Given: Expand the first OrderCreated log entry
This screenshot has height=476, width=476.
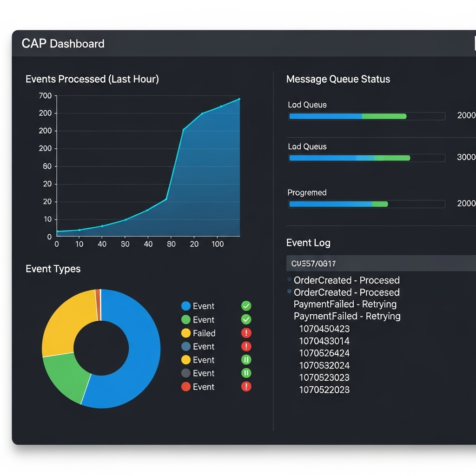Looking at the screenshot, I should point(346,280).
